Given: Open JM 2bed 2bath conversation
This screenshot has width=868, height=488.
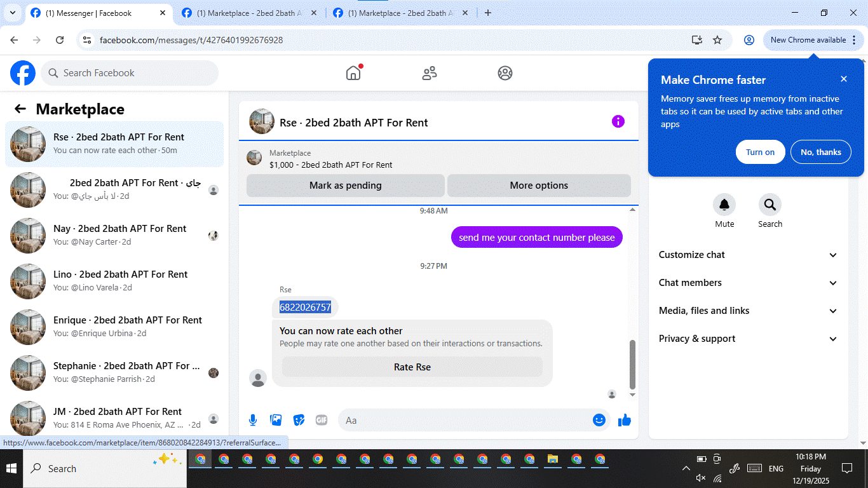Looking at the screenshot, I should 114,419.
